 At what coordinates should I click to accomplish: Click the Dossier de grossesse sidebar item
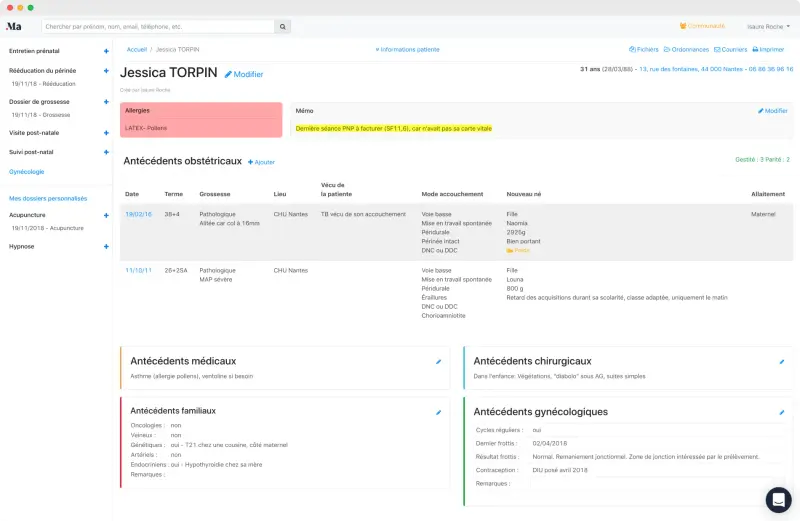tap(39, 102)
